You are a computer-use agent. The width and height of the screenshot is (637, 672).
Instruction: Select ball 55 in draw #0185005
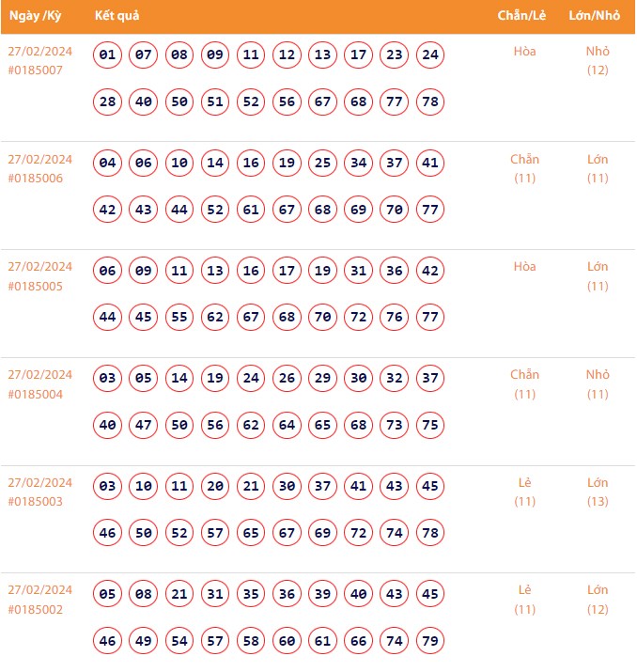tap(179, 318)
